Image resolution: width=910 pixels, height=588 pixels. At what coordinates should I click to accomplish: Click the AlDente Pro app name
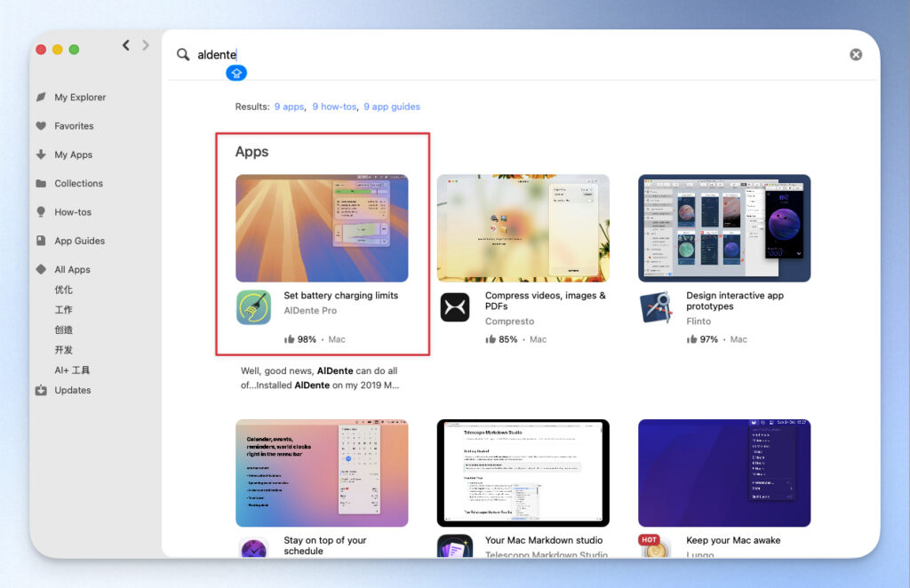pyautogui.click(x=310, y=311)
